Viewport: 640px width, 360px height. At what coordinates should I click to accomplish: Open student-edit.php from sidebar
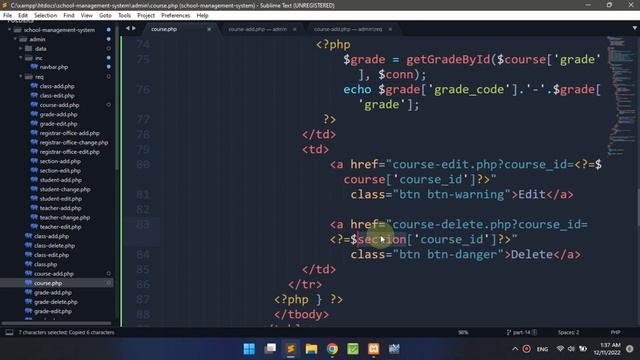point(60,199)
